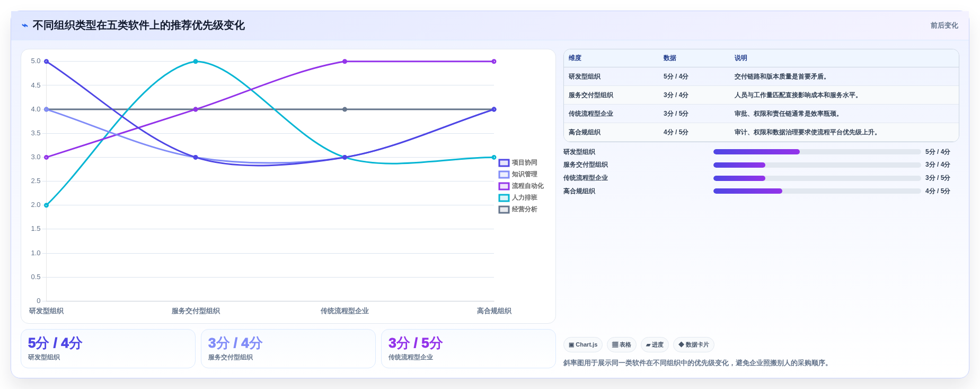980x389 pixels.
Task: Toggle 流程自动化 legend swatch
Action: pyautogui.click(x=504, y=186)
